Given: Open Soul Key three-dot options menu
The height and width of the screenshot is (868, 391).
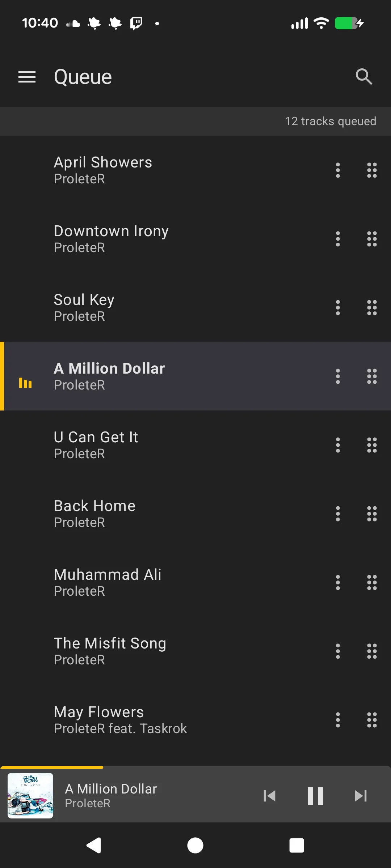Looking at the screenshot, I should (x=338, y=307).
